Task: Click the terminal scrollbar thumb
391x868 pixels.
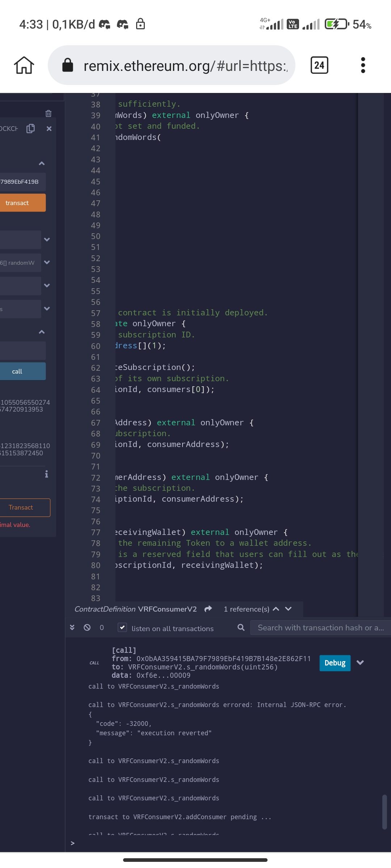Action: pyautogui.click(x=384, y=812)
